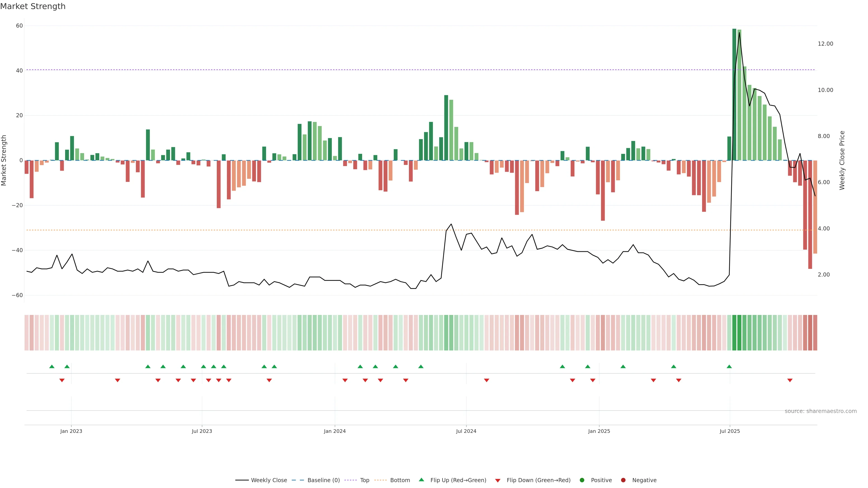Click the last red flip-down marker on the right
The height and width of the screenshot is (488, 868).
(790, 380)
